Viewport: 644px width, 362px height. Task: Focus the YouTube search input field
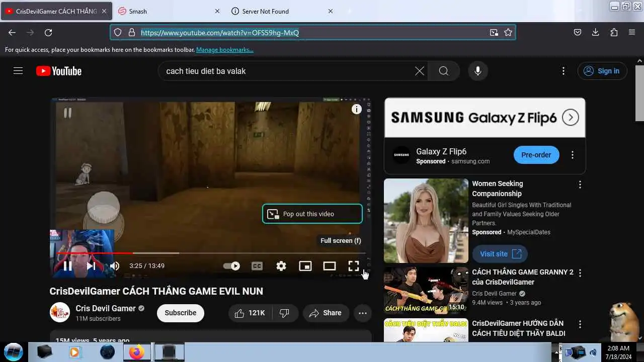[x=287, y=71]
